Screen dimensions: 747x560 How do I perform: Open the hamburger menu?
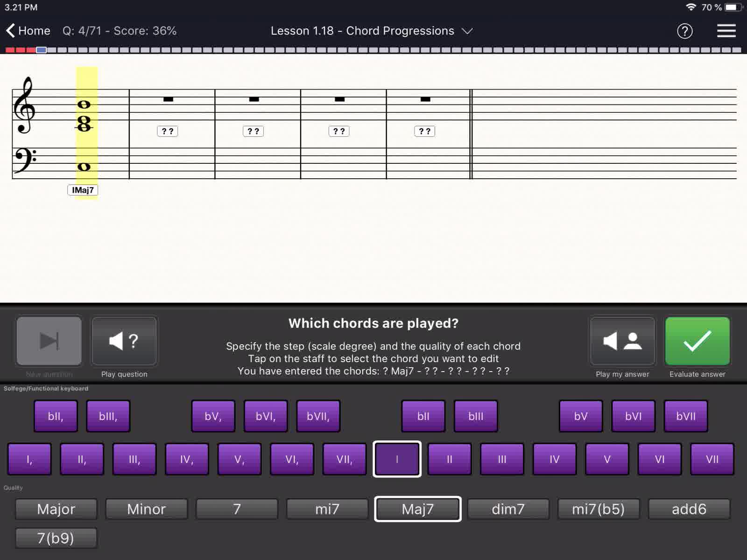coord(726,31)
